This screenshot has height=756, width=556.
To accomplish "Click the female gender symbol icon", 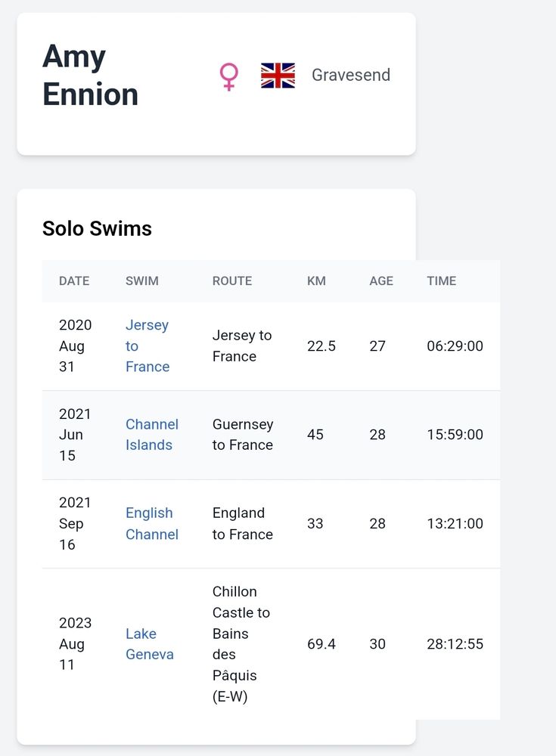I will (228, 76).
